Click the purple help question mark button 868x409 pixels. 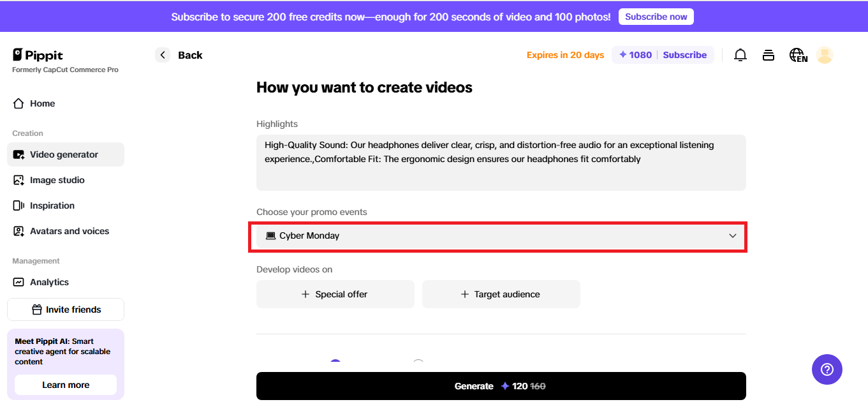[x=827, y=369]
